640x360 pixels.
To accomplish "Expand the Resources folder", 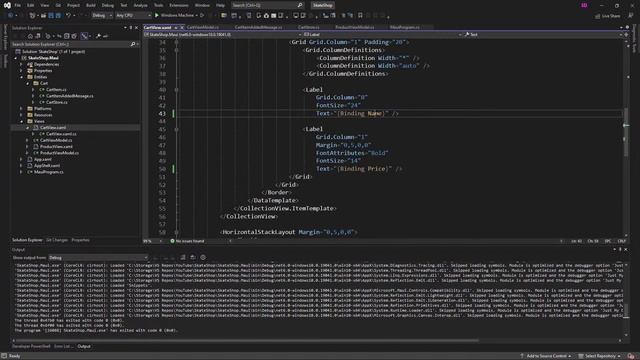I will [x=21, y=115].
